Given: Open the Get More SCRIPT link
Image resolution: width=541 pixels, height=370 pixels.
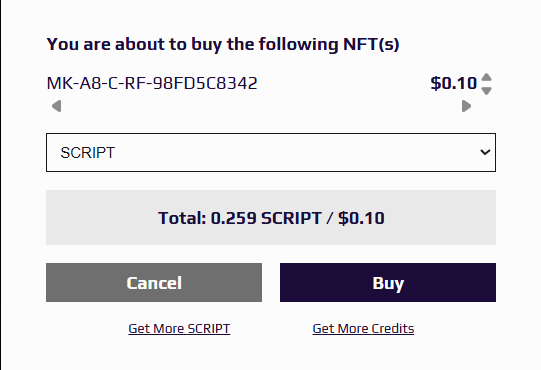Looking at the screenshot, I should coord(179,329).
